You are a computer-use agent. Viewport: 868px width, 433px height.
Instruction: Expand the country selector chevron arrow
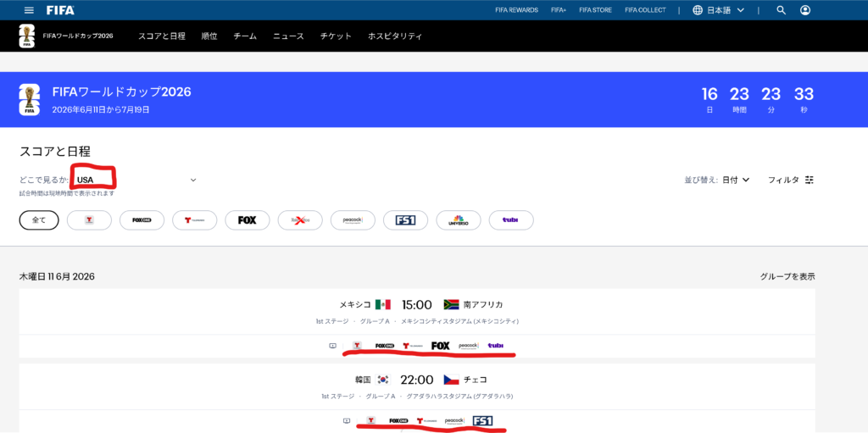[193, 180]
